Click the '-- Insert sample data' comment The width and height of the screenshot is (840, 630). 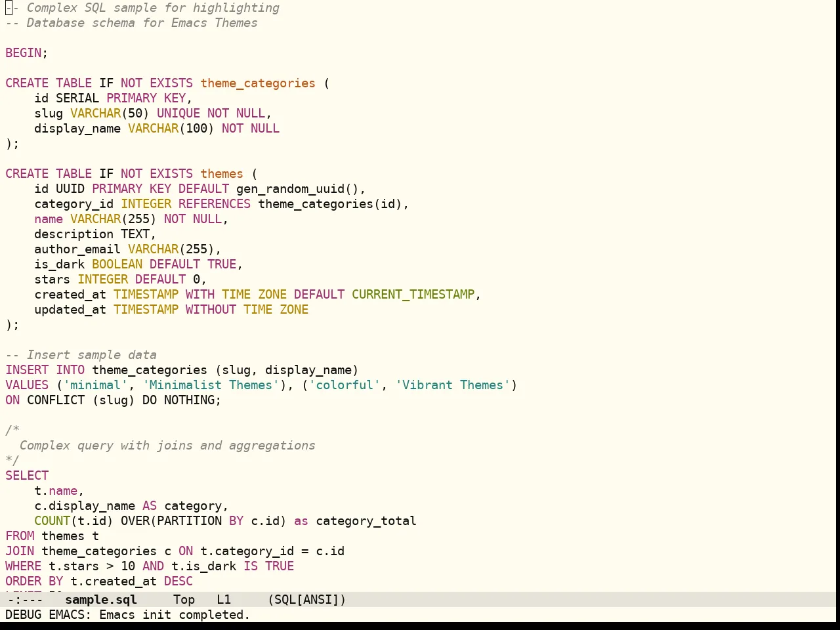pos(81,355)
